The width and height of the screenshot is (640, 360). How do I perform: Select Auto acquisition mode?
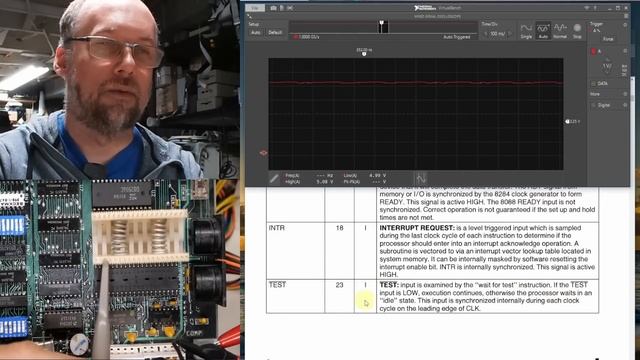coord(543,31)
